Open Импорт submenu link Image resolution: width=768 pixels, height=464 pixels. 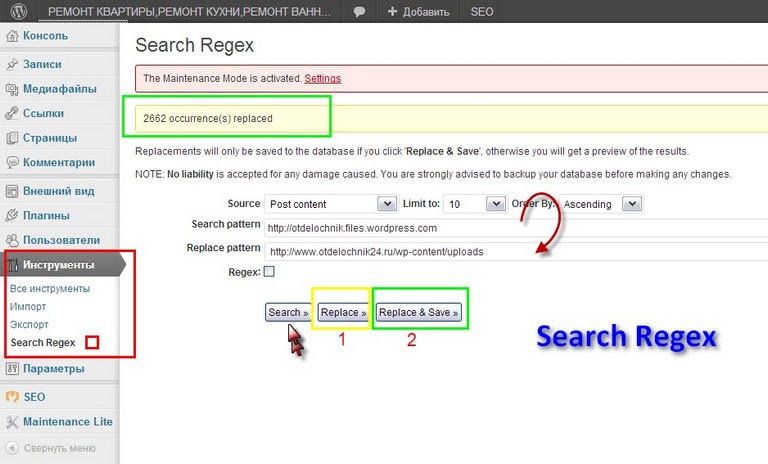click(28, 307)
